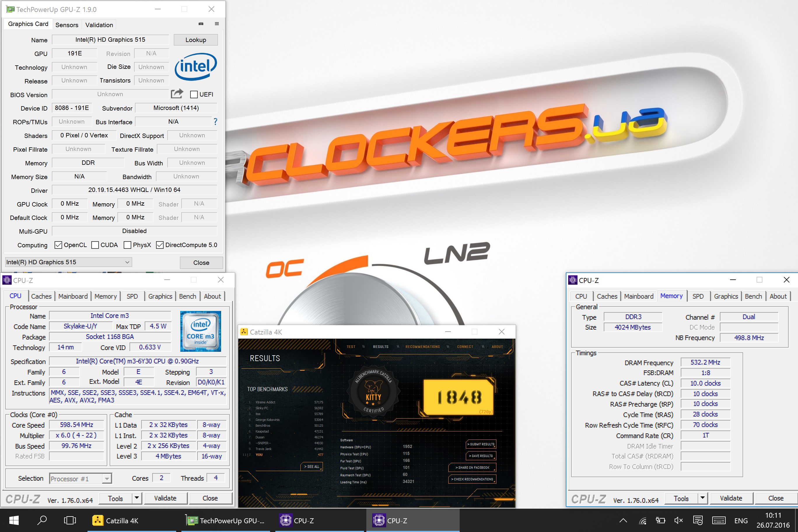Click the Bus Interface question mark
This screenshot has width=798, height=532.
215,121
